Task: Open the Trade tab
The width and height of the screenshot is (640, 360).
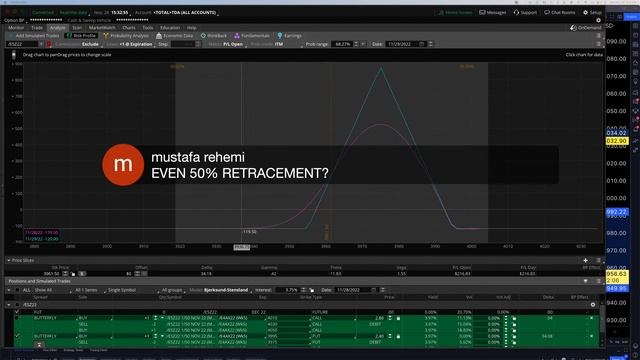Action: (37, 28)
